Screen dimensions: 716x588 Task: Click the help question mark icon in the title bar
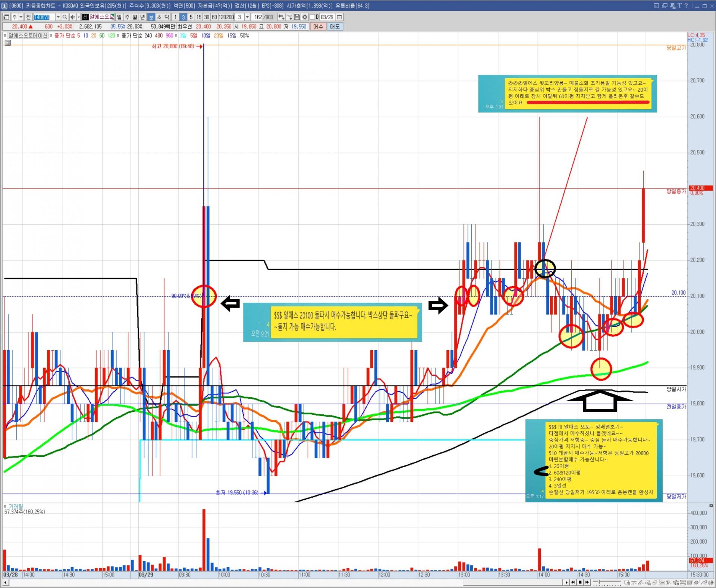tap(686, 6)
